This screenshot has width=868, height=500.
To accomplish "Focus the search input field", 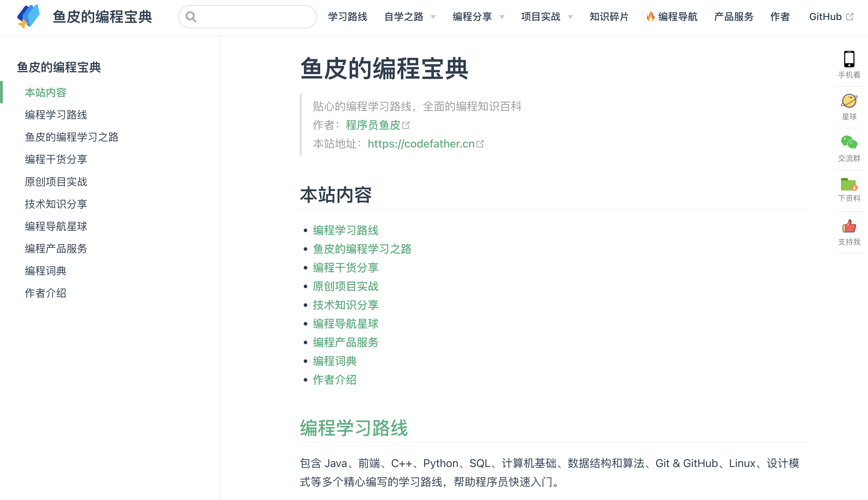I will (x=254, y=17).
